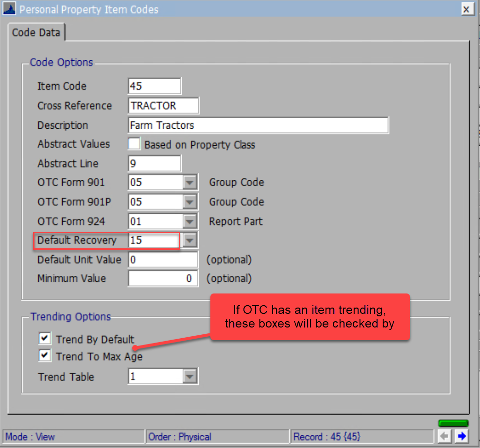The width and height of the screenshot is (480, 448).
Task: Switch to the Code Data tab
Action: coord(36,32)
